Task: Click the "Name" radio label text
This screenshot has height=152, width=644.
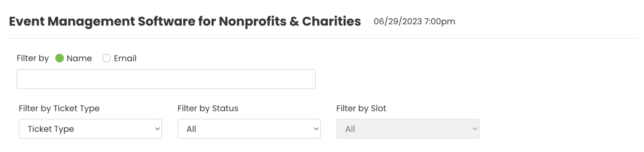Action: (79, 58)
